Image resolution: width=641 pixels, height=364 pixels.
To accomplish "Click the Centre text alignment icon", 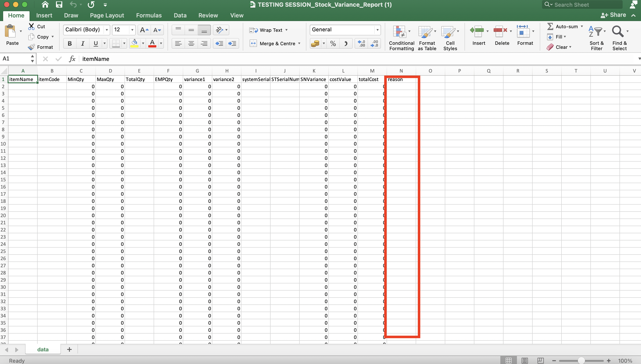I will [x=191, y=43].
